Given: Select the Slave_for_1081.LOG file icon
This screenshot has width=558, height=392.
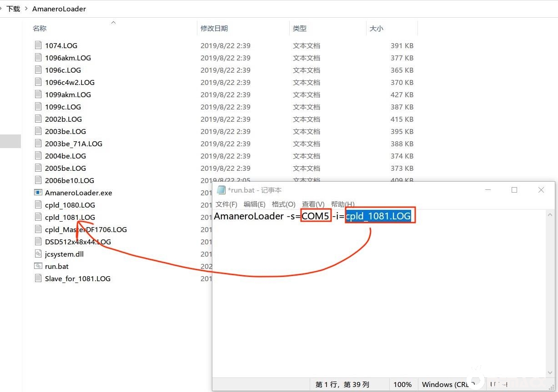Looking at the screenshot, I should (x=38, y=278).
